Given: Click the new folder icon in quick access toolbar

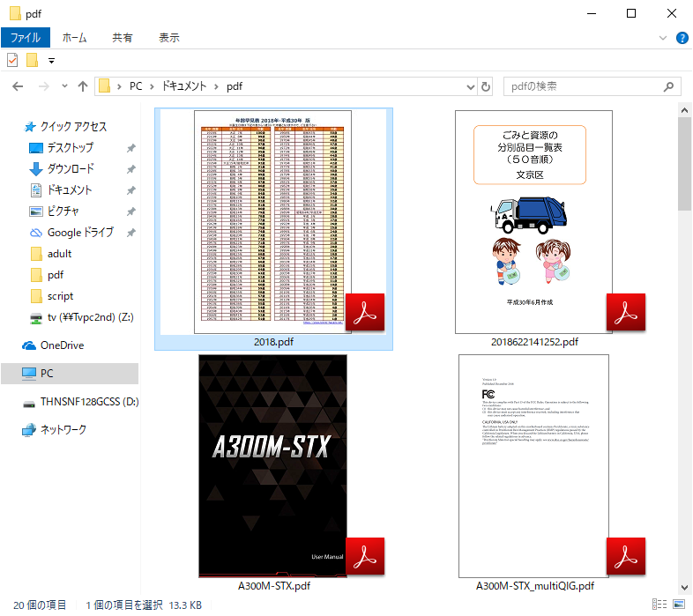Looking at the screenshot, I should coord(33,60).
